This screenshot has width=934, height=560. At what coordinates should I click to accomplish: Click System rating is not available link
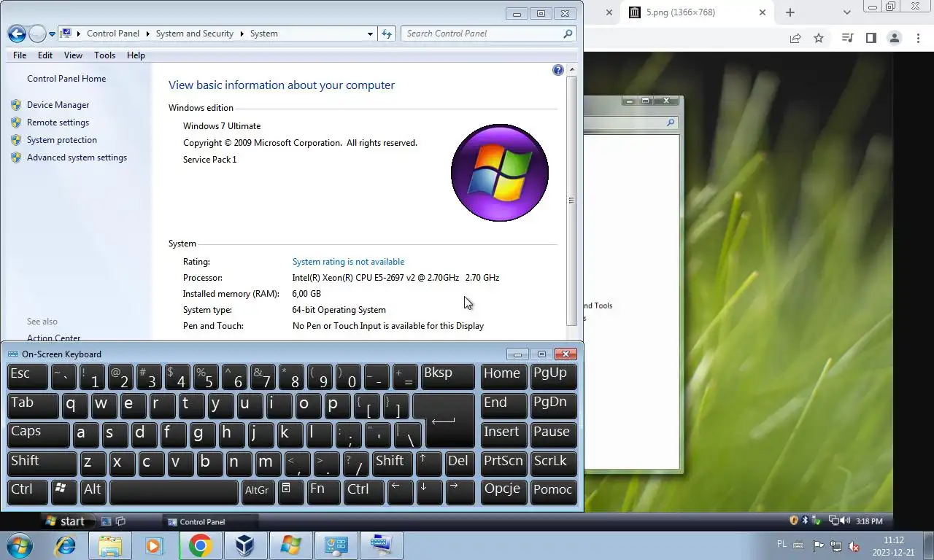348,262
